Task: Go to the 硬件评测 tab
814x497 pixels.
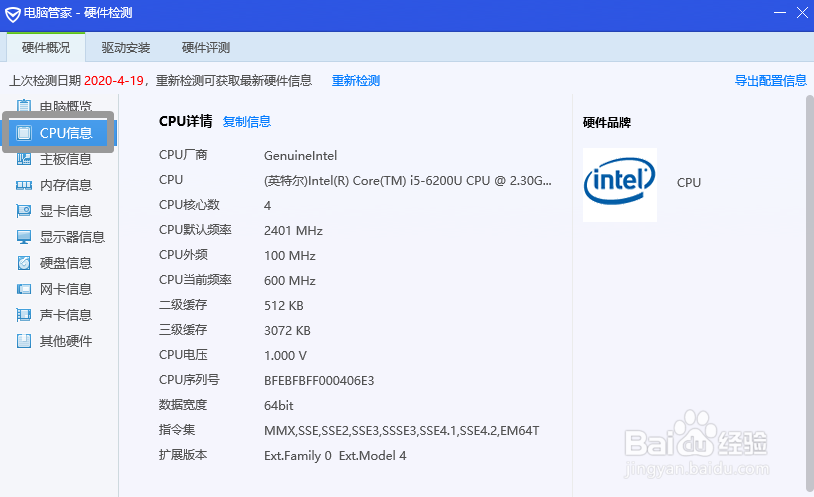Action: 206,47
